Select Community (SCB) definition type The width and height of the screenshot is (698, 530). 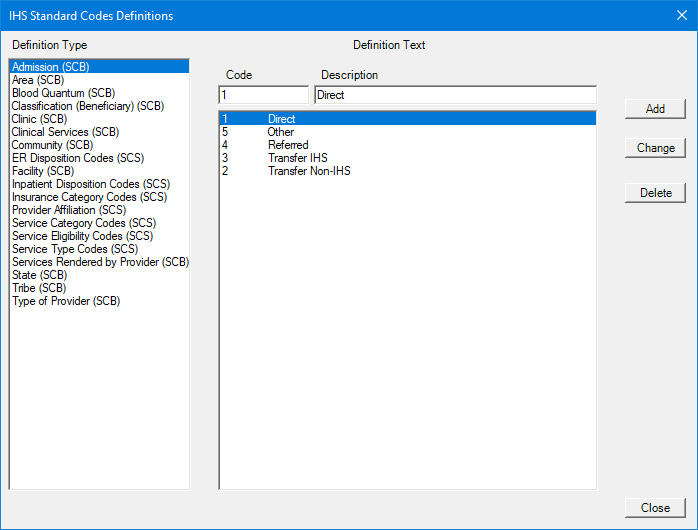tap(52, 145)
